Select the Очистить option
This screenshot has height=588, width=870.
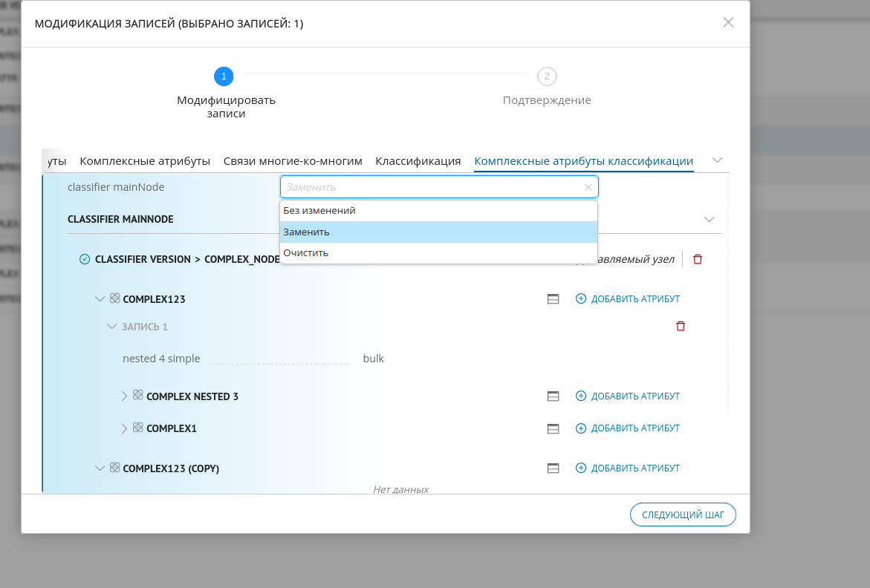tap(307, 252)
